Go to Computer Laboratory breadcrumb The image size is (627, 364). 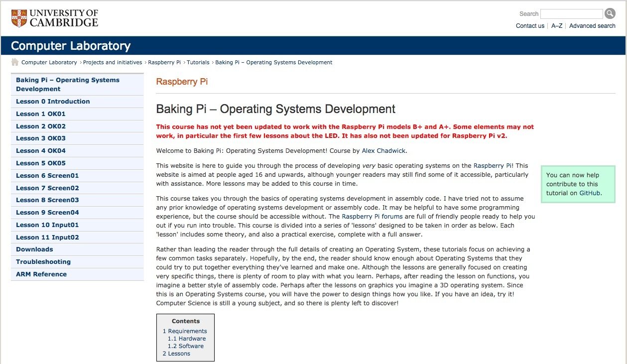[49, 62]
